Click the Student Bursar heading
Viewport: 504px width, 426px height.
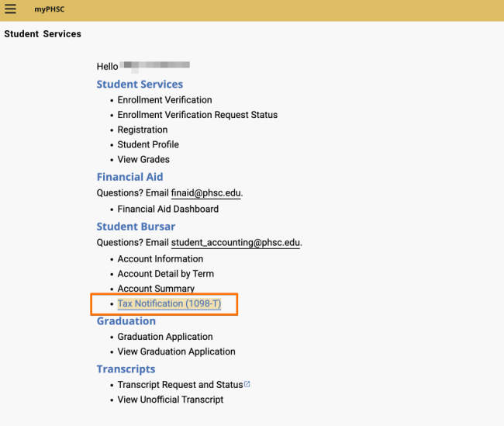click(x=136, y=227)
